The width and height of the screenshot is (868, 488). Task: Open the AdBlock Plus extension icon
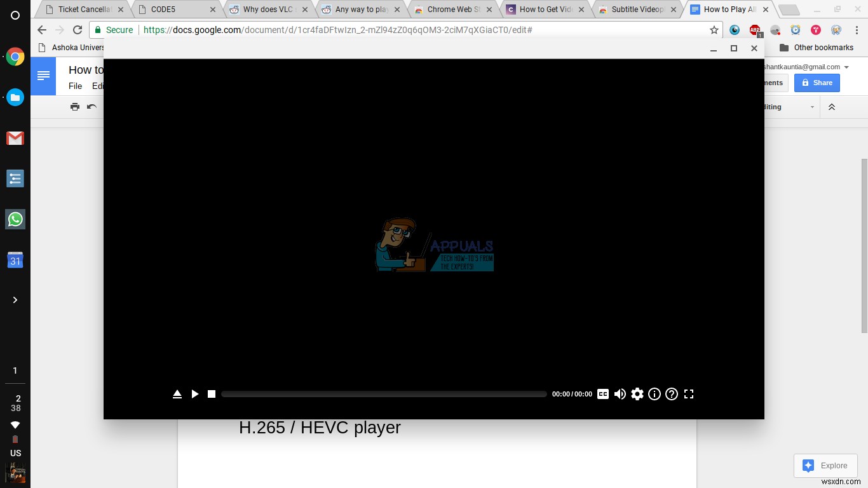click(754, 30)
